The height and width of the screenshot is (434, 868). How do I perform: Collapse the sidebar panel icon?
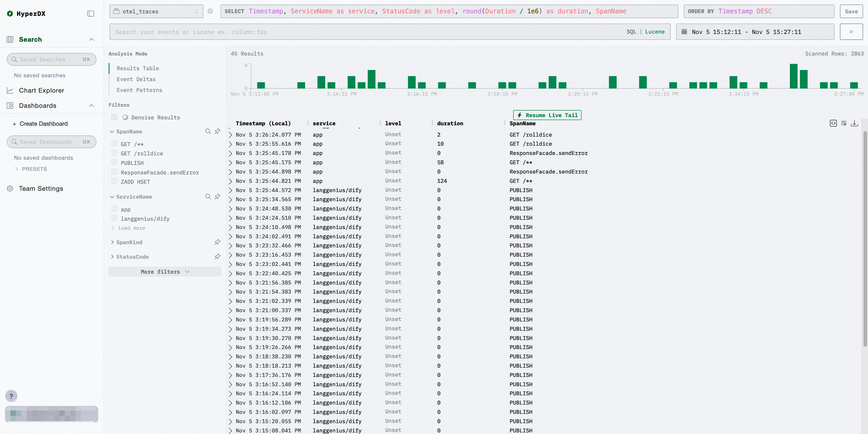point(91,14)
